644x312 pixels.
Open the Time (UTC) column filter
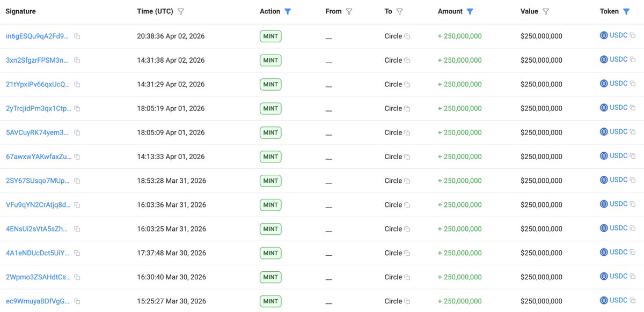click(x=181, y=11)
